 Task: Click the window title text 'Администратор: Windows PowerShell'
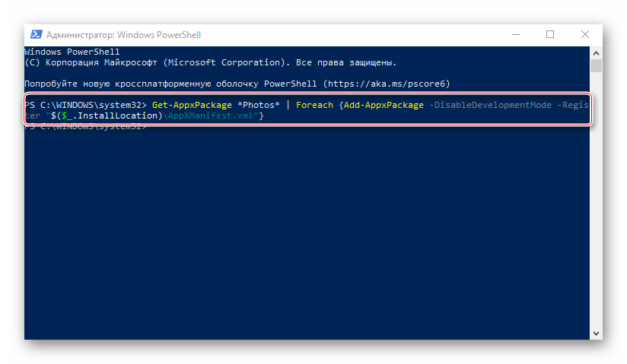[123, 35]
